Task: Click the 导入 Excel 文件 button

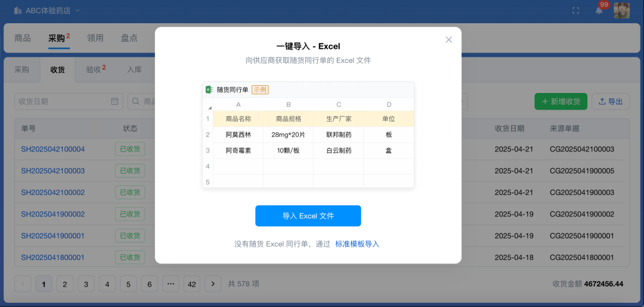Action: [308, 216]
